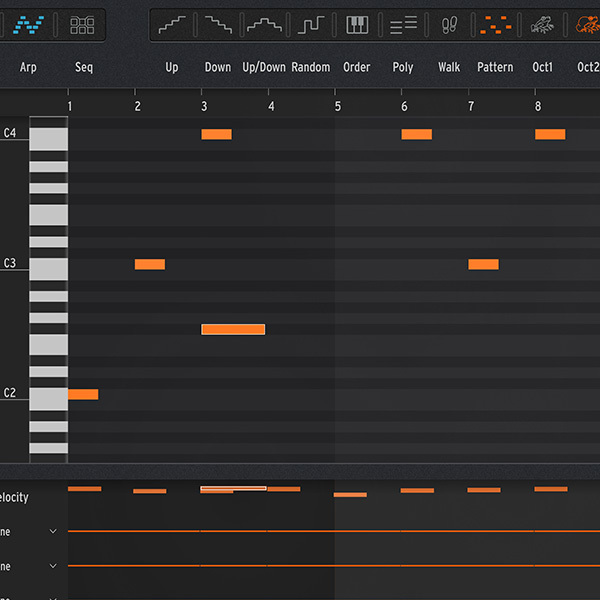Choose the Down arpeggio direction icon
The width and height of the screenshot is (600, 600).
[x=217, y=25]
